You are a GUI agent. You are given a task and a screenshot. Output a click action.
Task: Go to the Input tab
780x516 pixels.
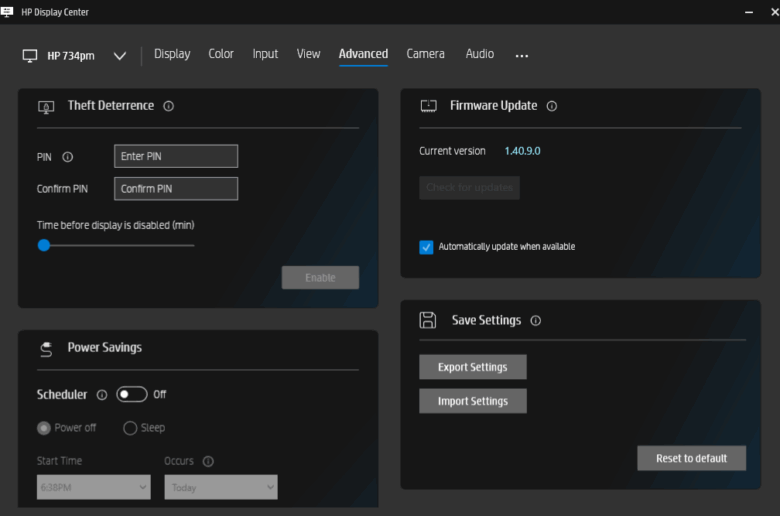265,54
